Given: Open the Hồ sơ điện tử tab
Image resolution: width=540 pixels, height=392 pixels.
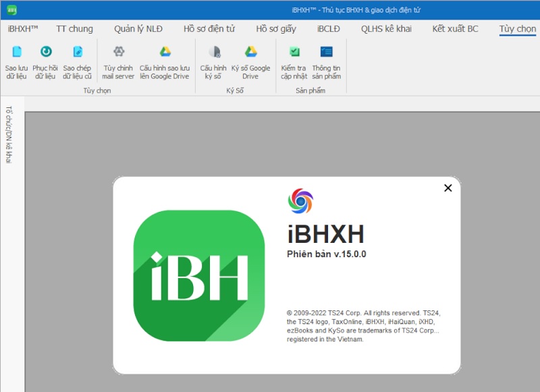Looking at the screenshot, I should pyautogui.click(x=209, y=29).
